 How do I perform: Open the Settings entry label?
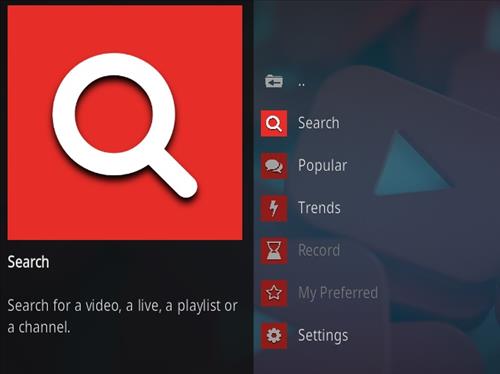323,336
